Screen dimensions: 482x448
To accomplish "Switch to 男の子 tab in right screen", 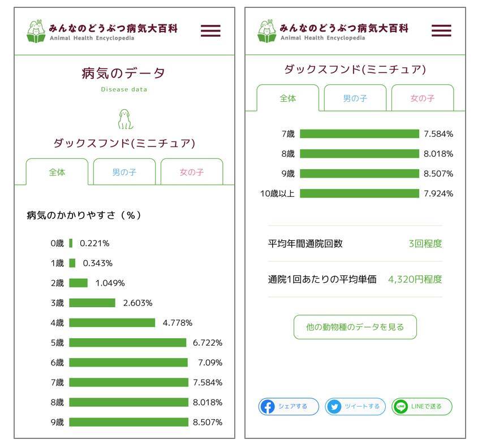I will [x=355, y=98].
